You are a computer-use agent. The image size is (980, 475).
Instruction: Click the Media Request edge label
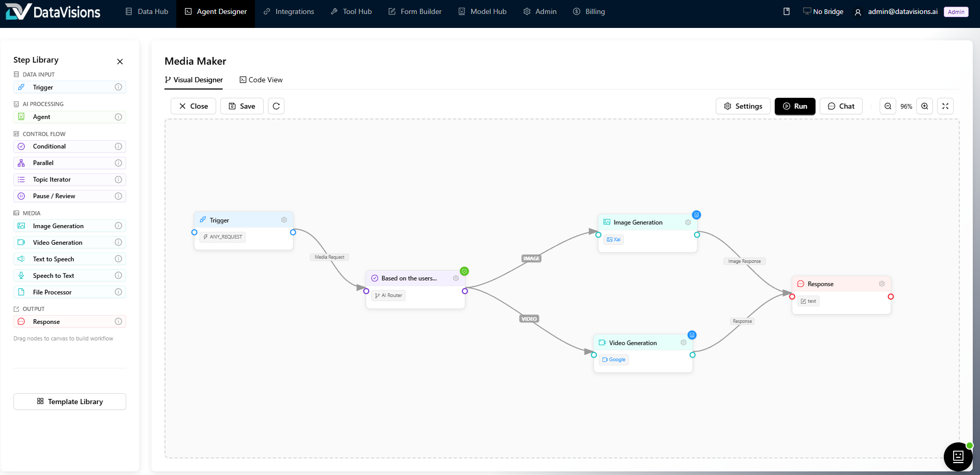[x=329, y=257]
